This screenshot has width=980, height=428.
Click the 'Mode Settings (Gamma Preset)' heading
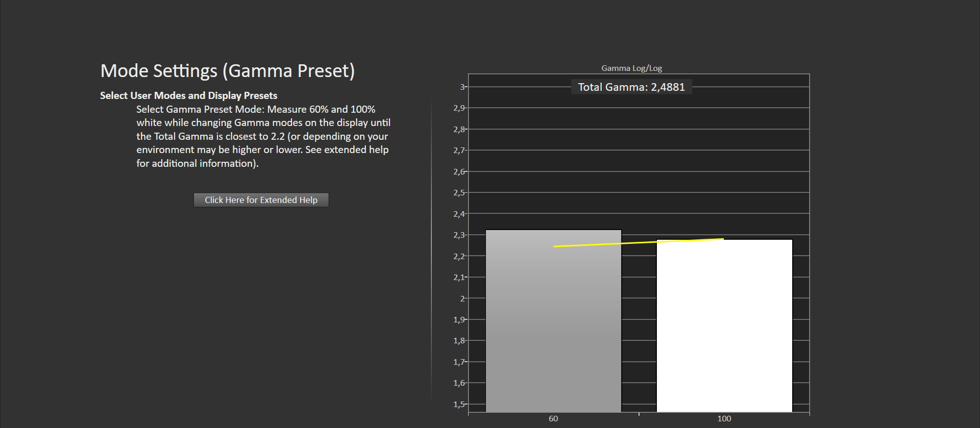pyautogui.click(x=227, y=70)
